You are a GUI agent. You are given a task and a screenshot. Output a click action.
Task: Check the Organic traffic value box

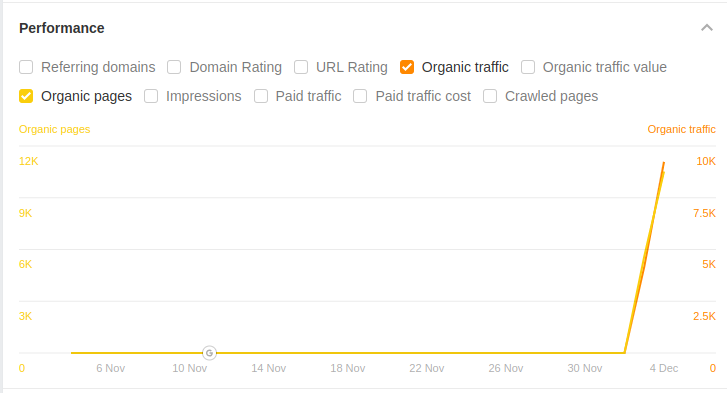[528, 67]
